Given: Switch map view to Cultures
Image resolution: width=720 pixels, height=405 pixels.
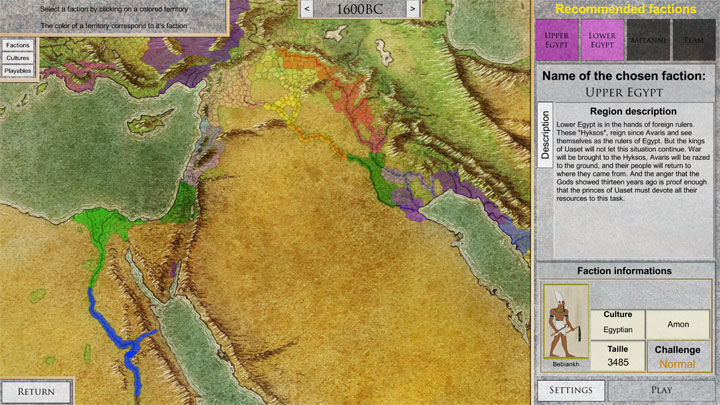Looking at the screenshot, I should click(17, 58).
